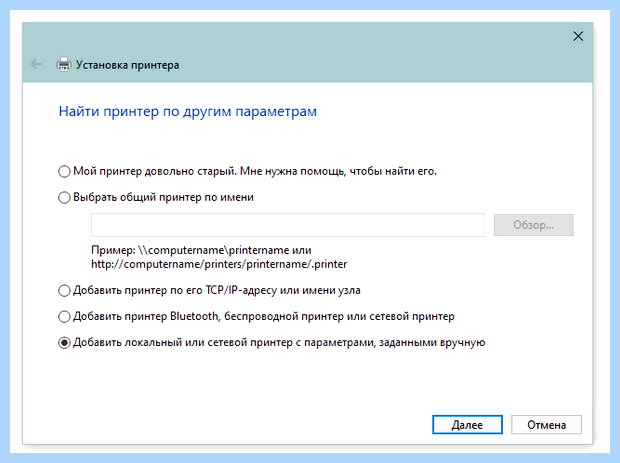The height and width of the screenshot is (463, 620).
Task: Click the 'Установка принтера' window title
Action: (127, 65)
